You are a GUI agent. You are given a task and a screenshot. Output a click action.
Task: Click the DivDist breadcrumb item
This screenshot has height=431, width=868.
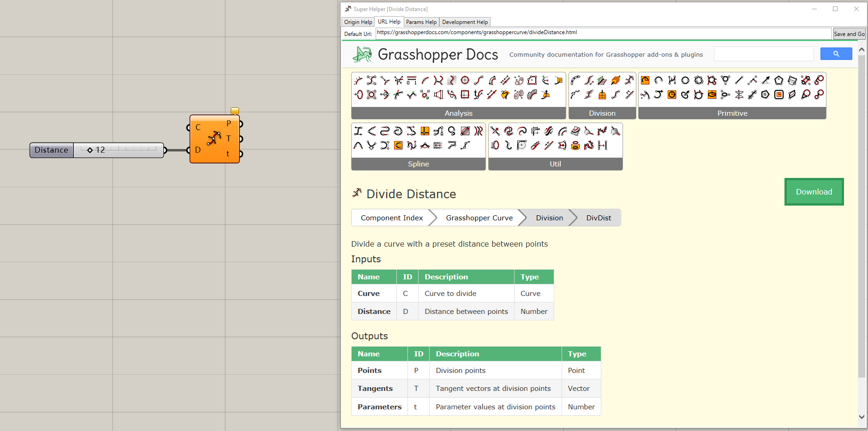tap(599, 218)
